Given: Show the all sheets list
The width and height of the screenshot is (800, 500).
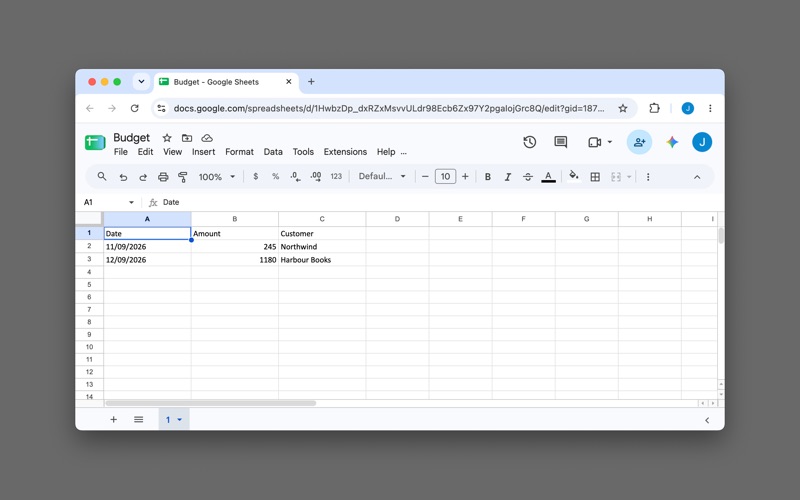Looking at the screenshot, I should [138, 419].
